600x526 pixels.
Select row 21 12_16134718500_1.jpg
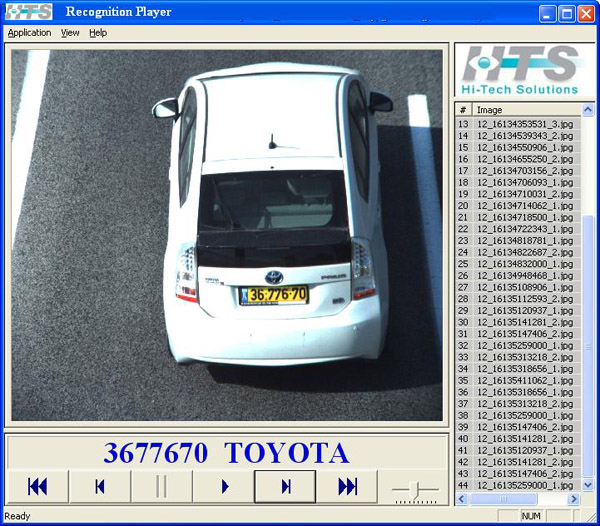pyautogui.click(x=518, y=217)
